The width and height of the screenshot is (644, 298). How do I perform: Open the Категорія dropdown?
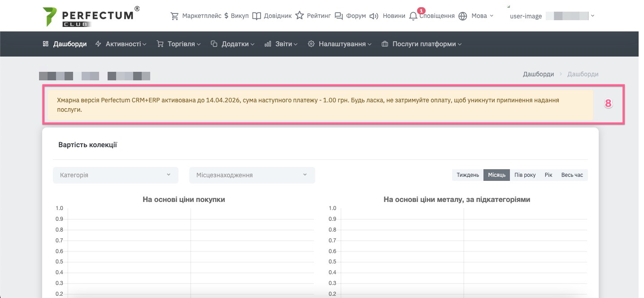[116, 175]
